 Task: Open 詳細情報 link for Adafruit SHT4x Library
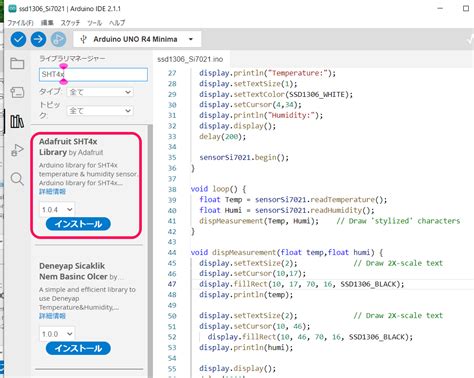(x=52, y=192)
